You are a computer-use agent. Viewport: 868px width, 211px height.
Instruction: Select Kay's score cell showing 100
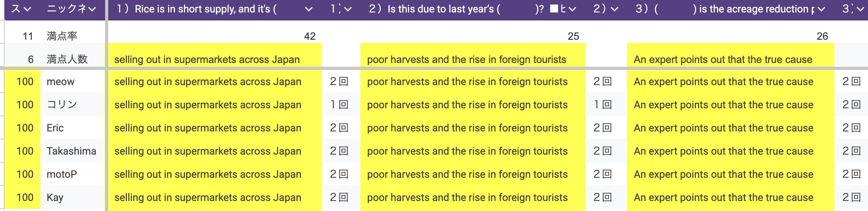click(25, 198)
